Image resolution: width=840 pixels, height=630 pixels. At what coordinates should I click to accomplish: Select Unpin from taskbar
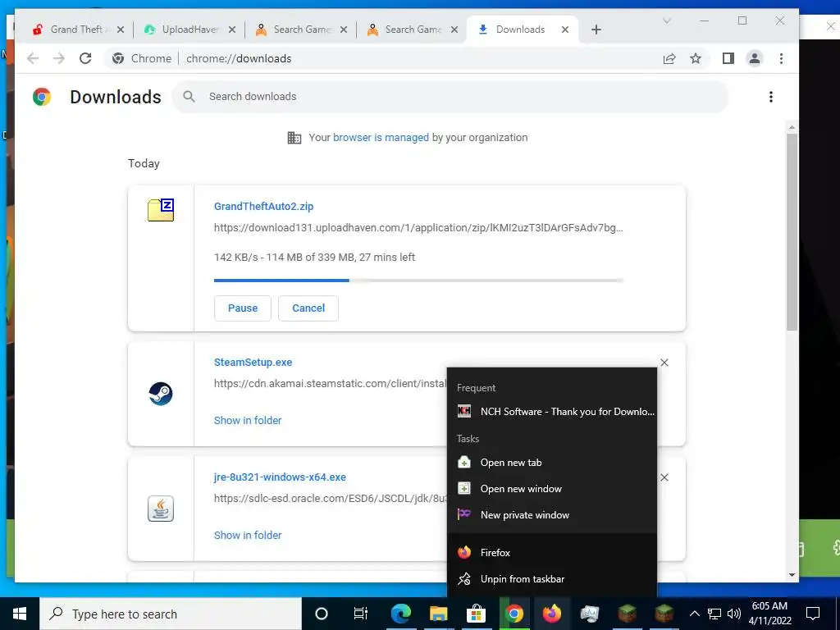[x=552, y=578]
